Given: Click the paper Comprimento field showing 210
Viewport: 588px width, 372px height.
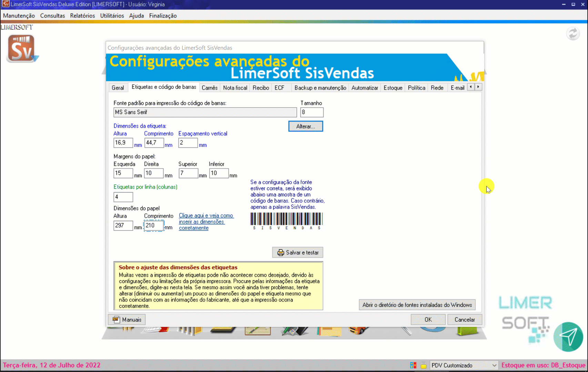Looking at the screenshot, I should click(x=154, y=226).
